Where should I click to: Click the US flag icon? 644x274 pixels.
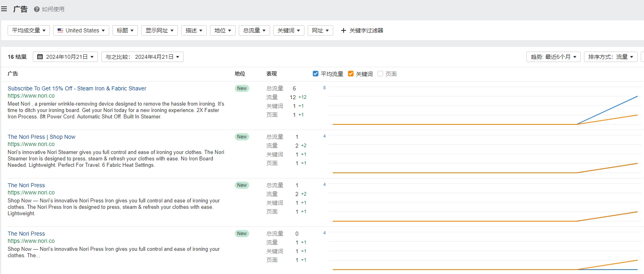60,30
